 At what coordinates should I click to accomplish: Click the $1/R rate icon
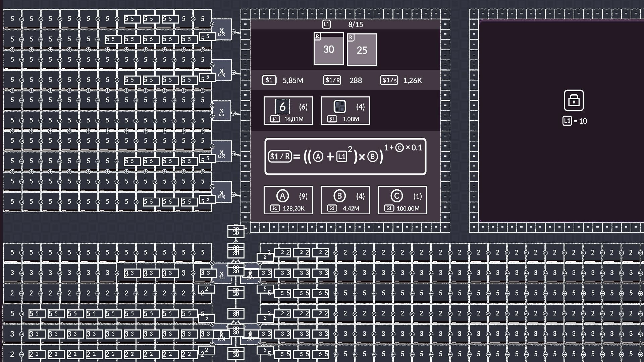[331, 80]
